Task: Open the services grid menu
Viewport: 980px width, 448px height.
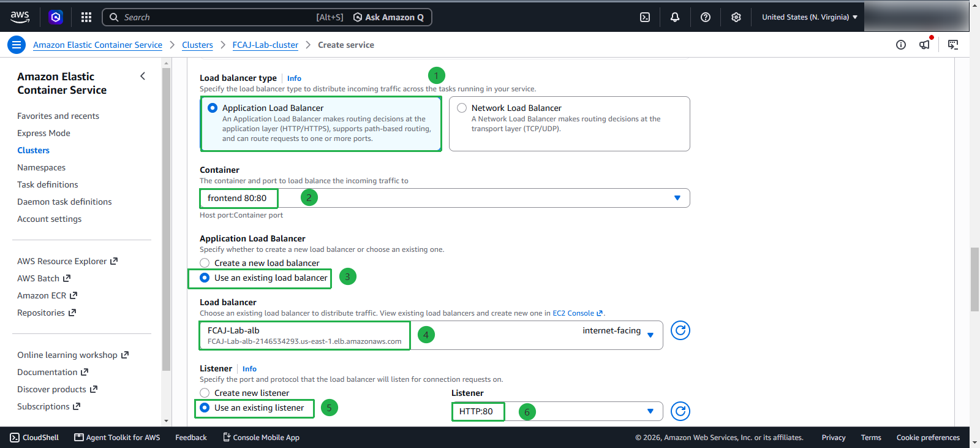Action: [86, 17]
